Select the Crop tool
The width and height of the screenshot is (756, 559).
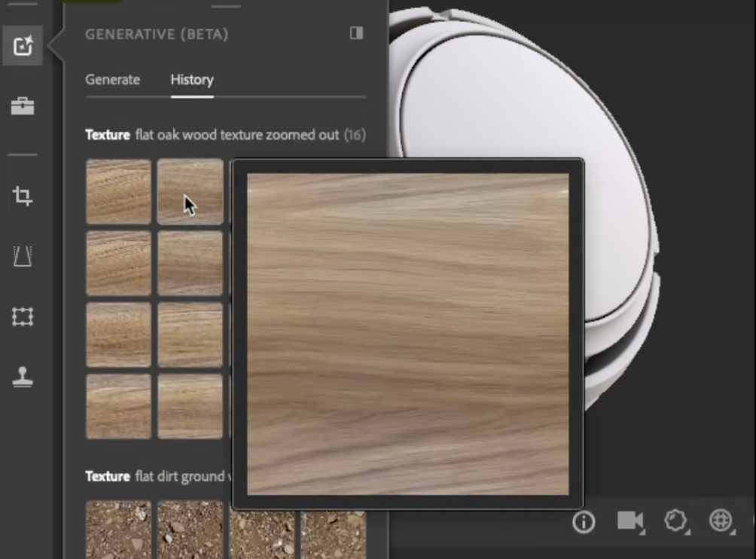tap(23, 197)
